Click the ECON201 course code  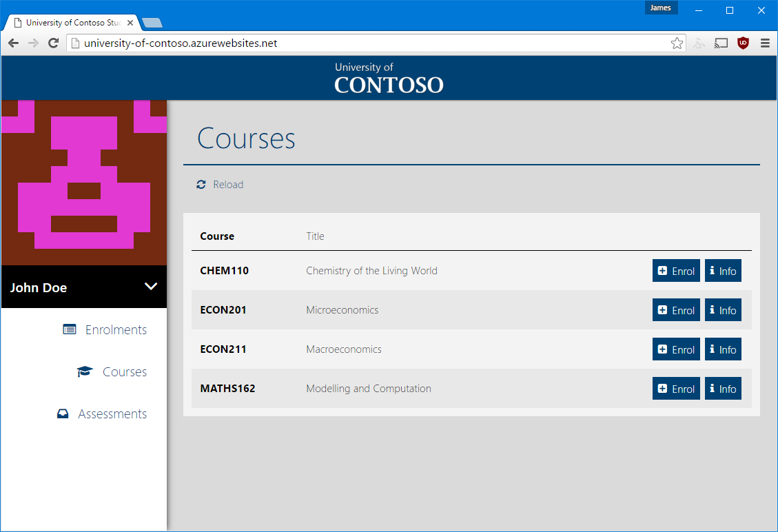coord(223,309)
